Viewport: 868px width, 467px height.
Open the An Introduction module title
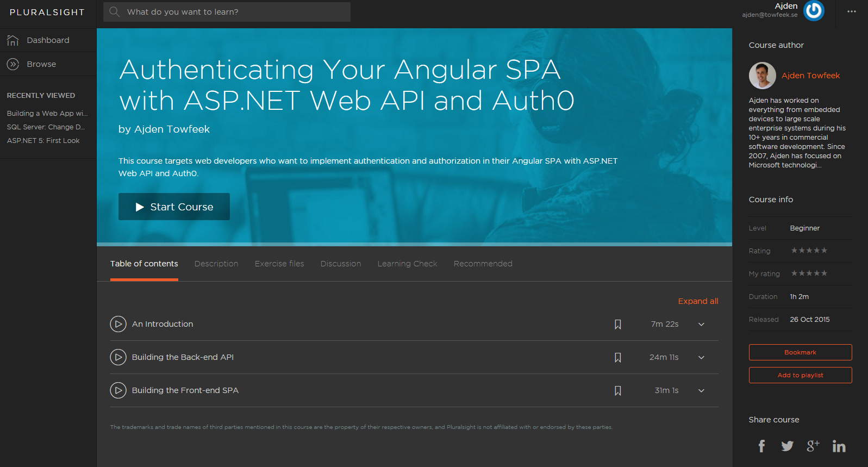163,324
